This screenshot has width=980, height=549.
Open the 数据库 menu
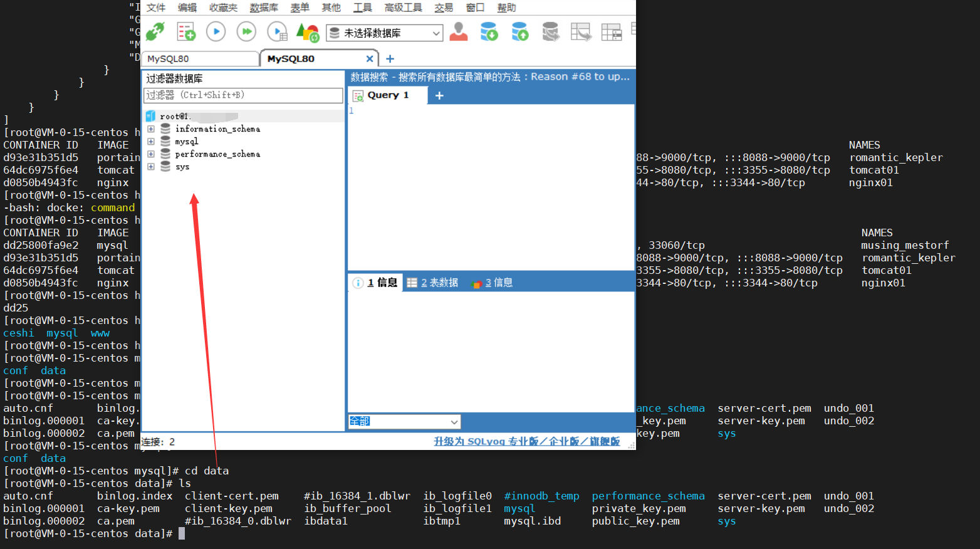(264, 8)
